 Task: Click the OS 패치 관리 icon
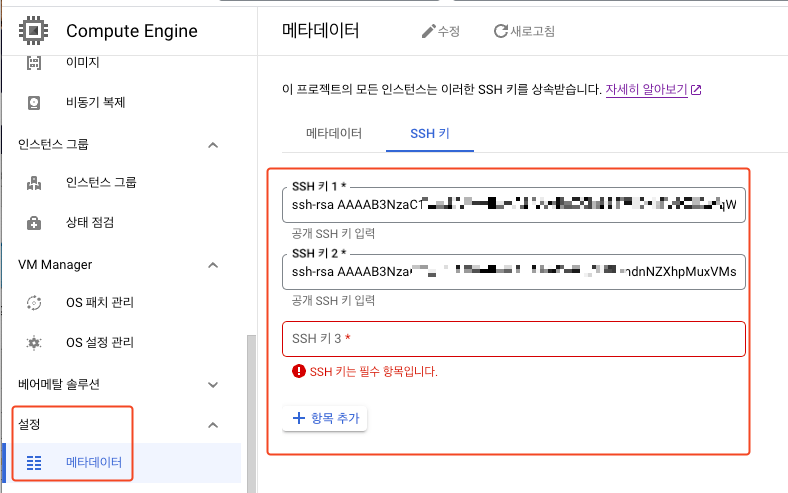tap(34, 303)
